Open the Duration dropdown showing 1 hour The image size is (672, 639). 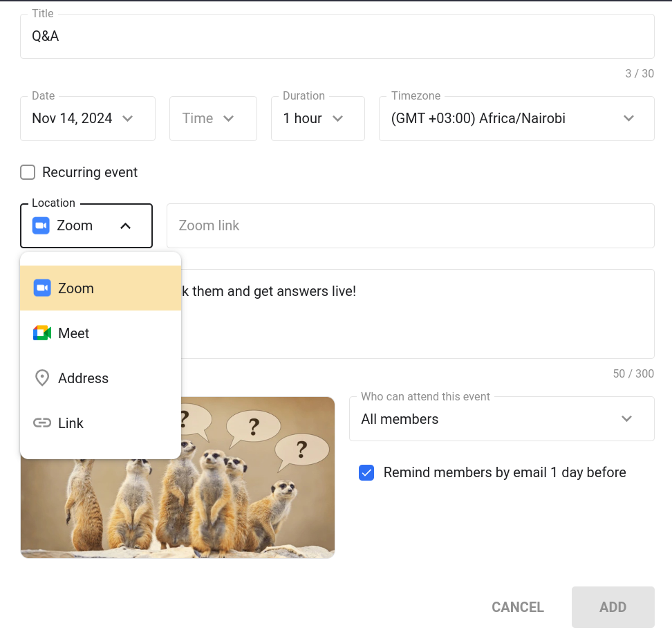pyautogui.click(x=318, y=118)
